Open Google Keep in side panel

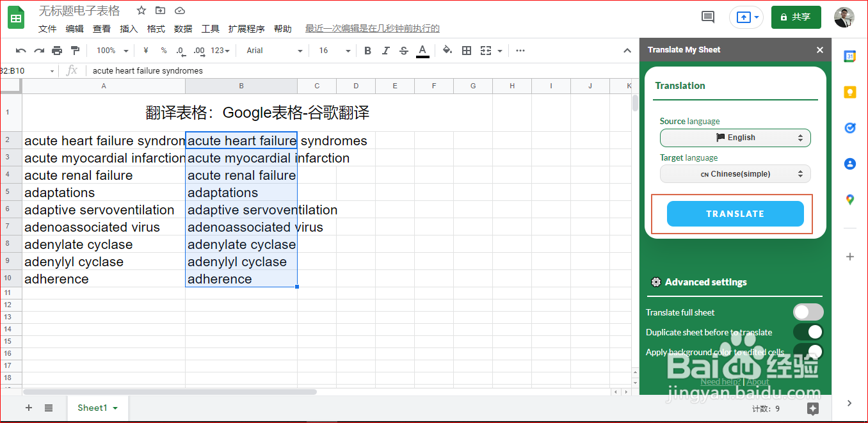coord(850,92)
